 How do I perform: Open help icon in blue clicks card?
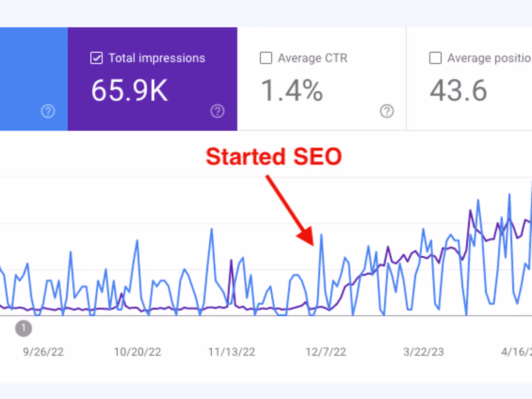click(48, 111)
